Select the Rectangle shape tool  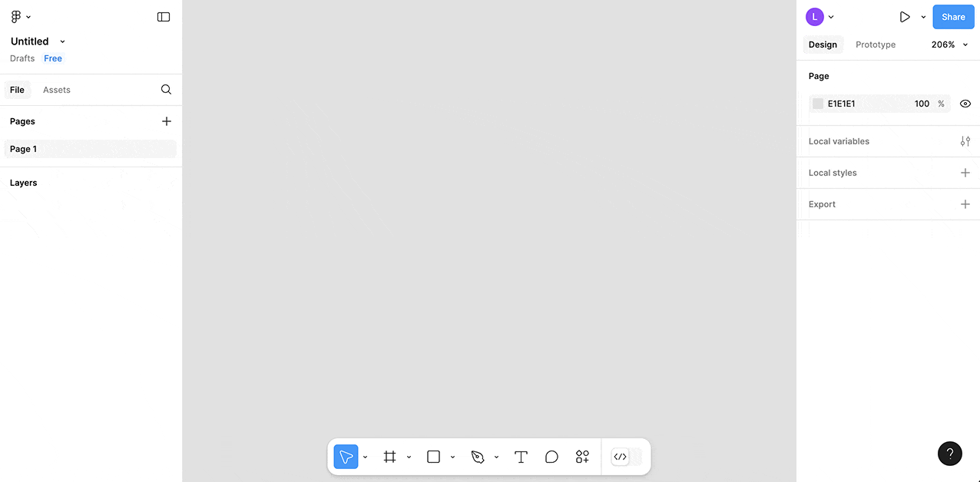click(x=433, y=457)
